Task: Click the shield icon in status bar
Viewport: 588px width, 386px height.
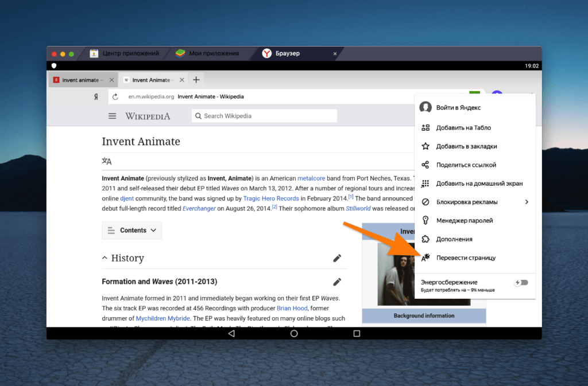Action: click(x=54, y=66)
